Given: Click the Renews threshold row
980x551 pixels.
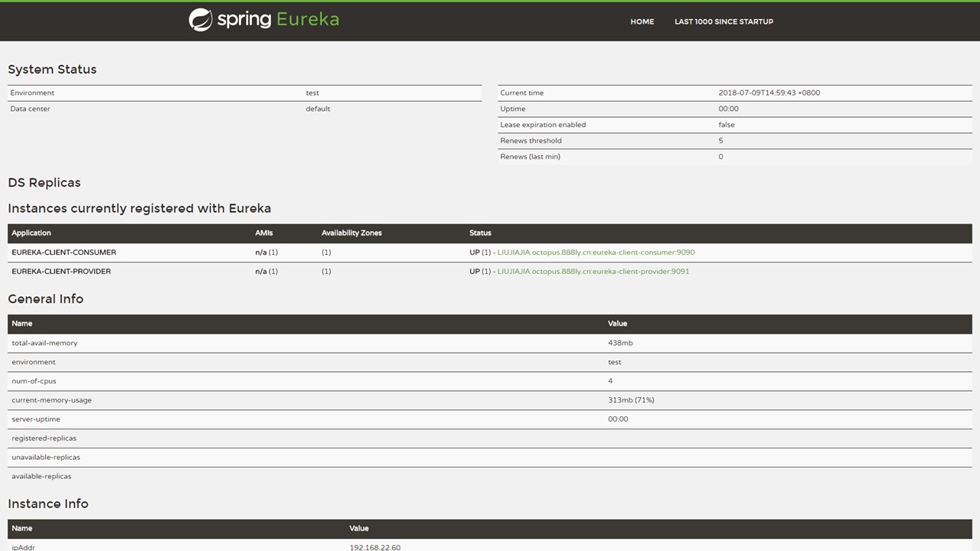Looking at the screenshot, I should 531,141.
